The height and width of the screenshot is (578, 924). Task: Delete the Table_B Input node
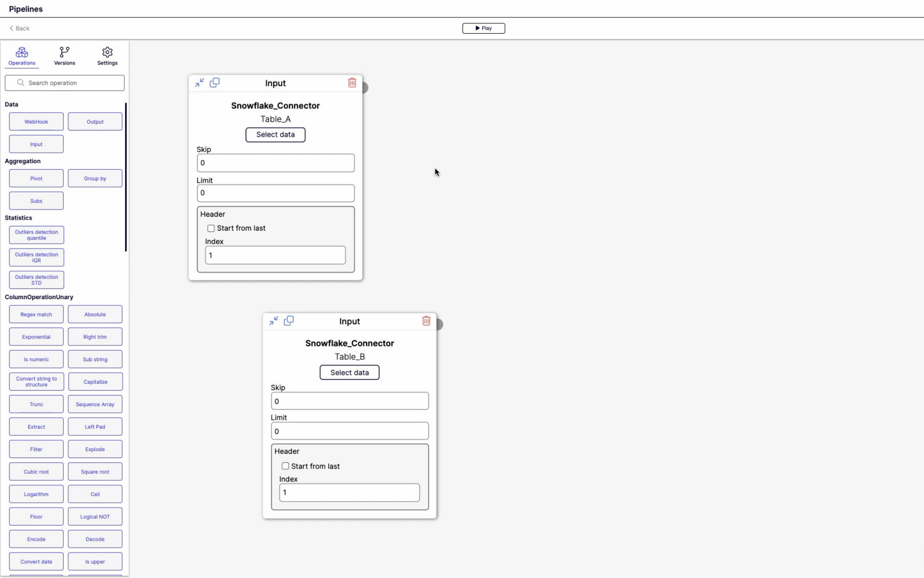tap(426, 321)
